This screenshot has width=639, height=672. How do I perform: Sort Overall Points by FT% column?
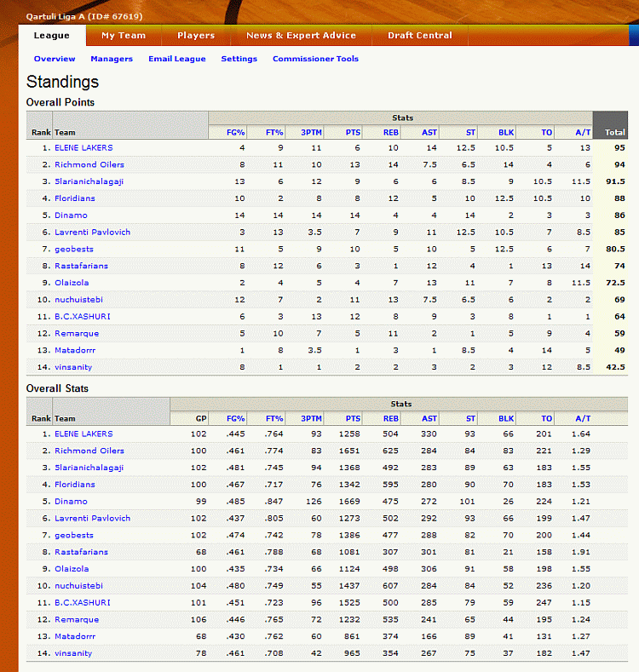[x=274, y=132]
